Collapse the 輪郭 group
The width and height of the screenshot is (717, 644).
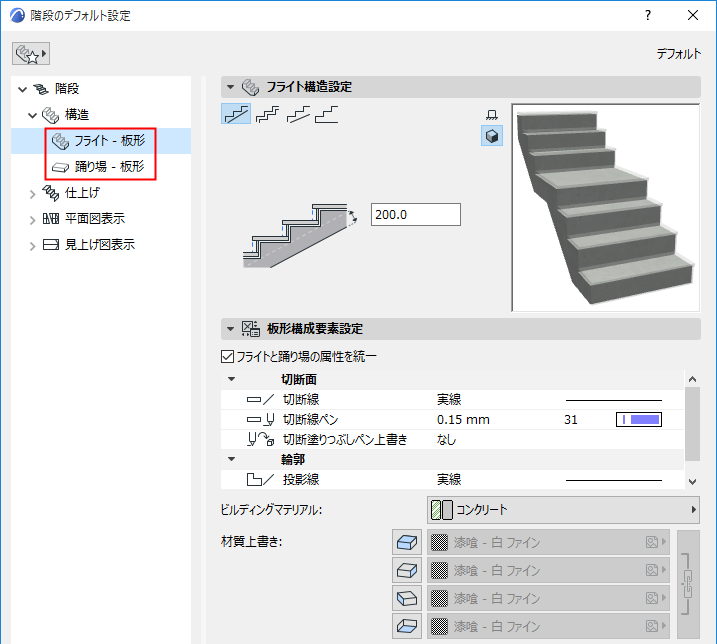(232, 459)
